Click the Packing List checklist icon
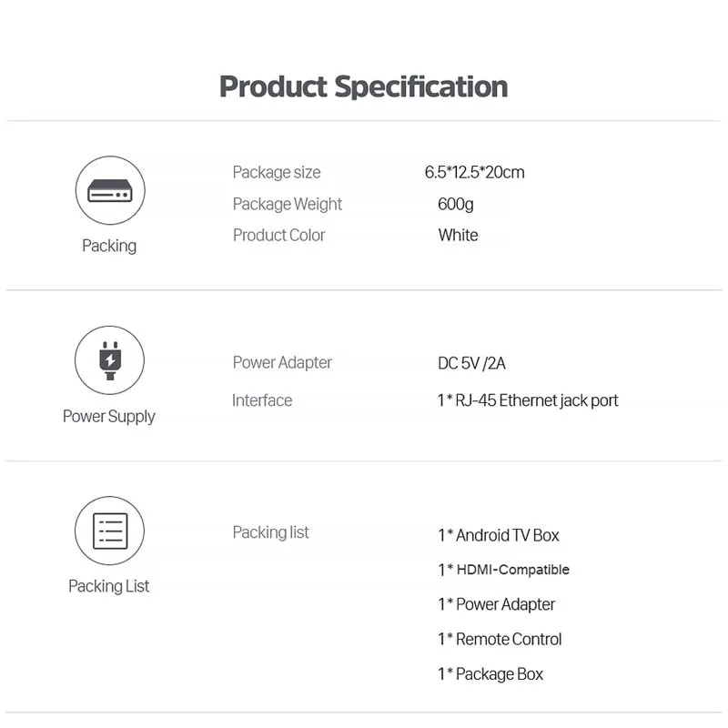 [109, 531]
